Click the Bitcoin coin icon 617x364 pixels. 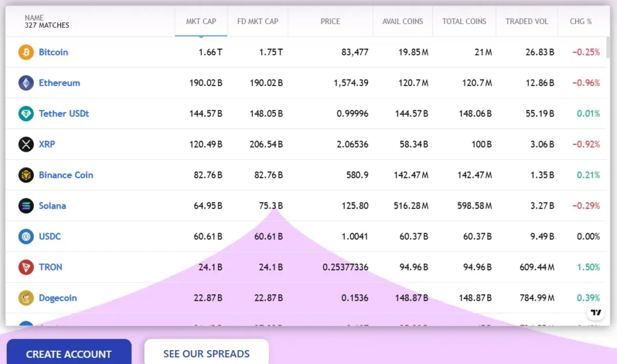tap(26, 52)
